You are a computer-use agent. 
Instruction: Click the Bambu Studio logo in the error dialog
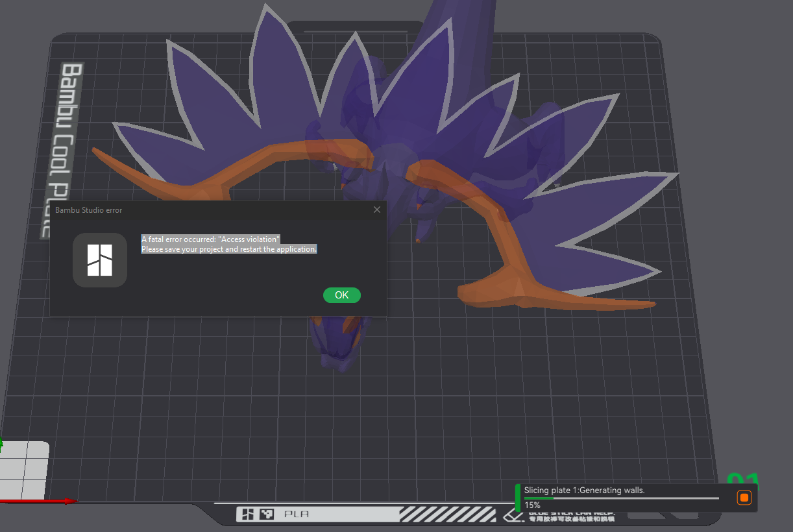click(99, 260)
